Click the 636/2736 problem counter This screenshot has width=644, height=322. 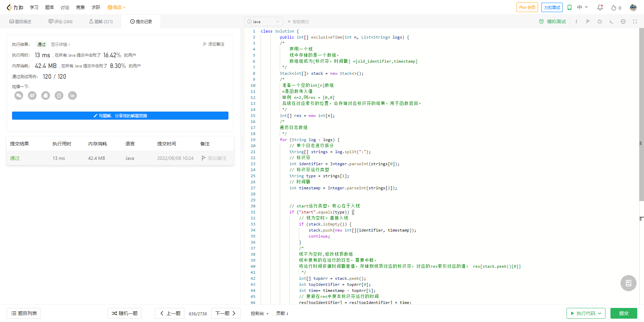click(x=198, y=314)
